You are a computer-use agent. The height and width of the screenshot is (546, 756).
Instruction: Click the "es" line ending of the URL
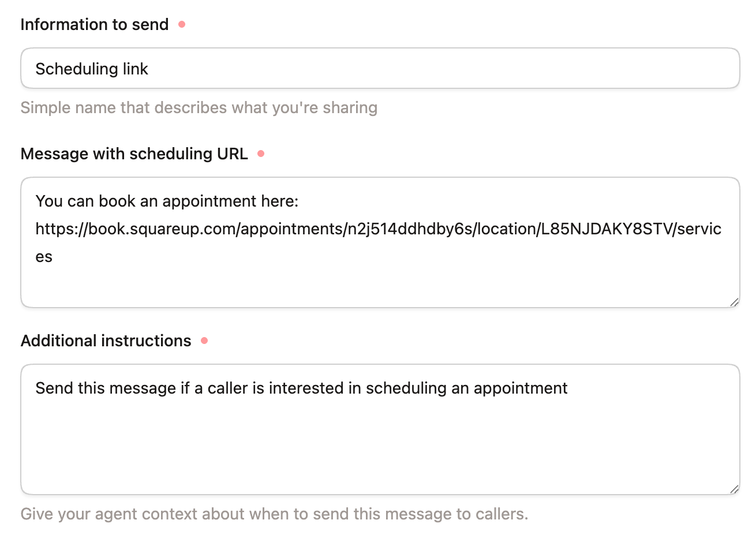(x=44, y=256)
